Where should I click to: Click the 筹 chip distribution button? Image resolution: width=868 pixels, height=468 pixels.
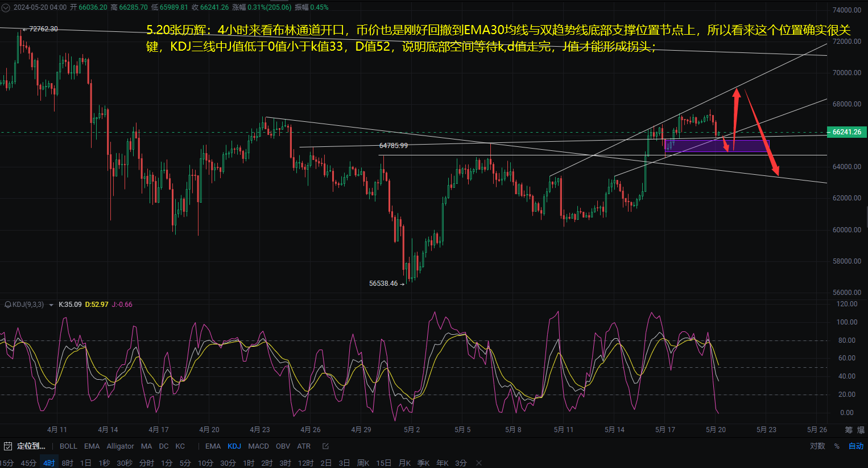[x=849, y=430]
